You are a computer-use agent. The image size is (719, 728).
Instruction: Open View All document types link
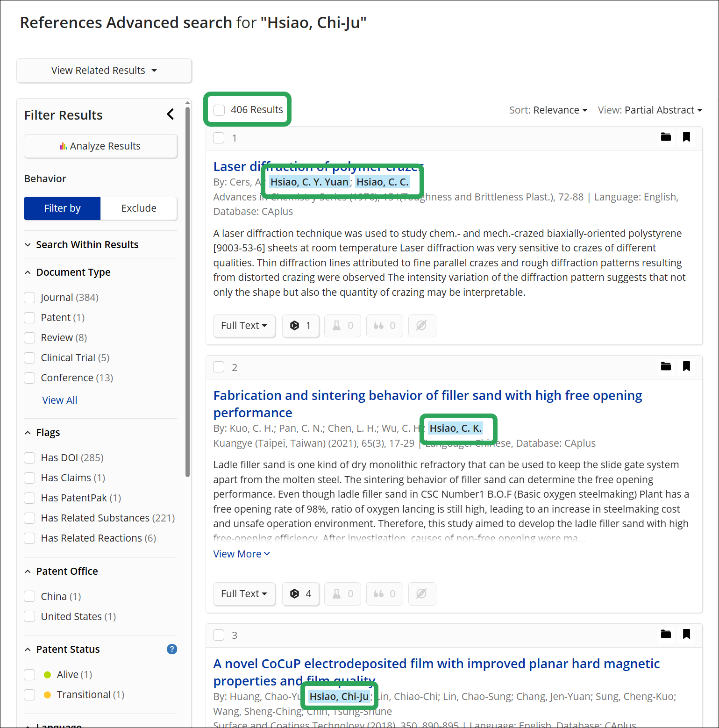coord(60,400)
